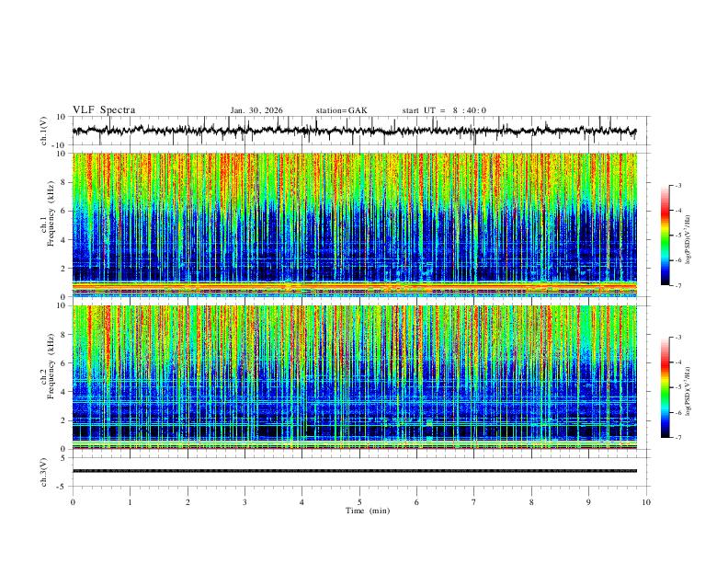Select the "start UT = 8 :40: 0" text
Viewport: 728px width, 563px height.
pos(444,110)
